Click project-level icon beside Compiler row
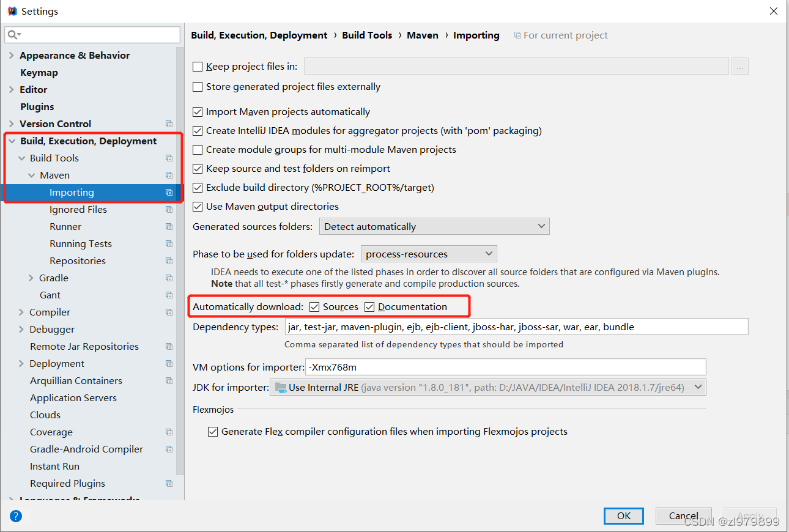The height and width of the screenshot is (532, 789). click(x=169, y=312)
